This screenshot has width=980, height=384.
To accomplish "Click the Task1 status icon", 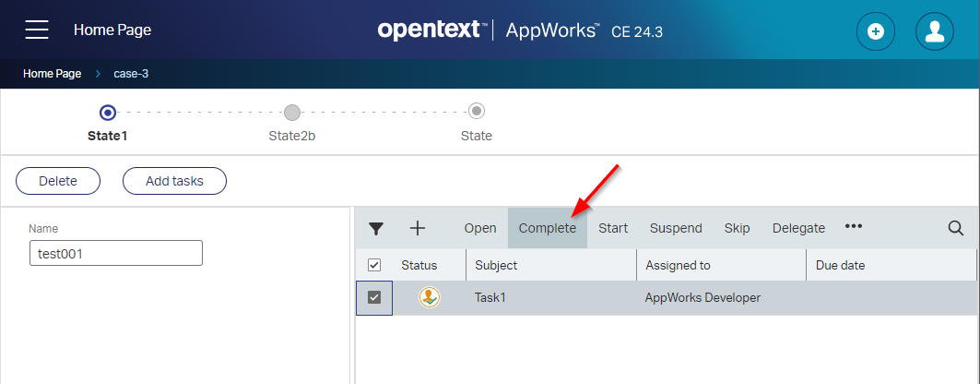I will pyautogui.click(x=429, y=297).
